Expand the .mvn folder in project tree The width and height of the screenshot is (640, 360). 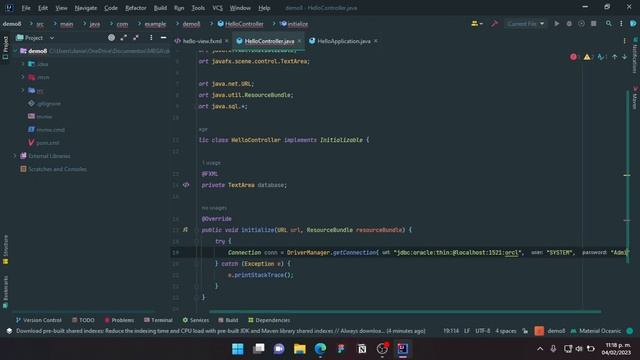[23, 77]
